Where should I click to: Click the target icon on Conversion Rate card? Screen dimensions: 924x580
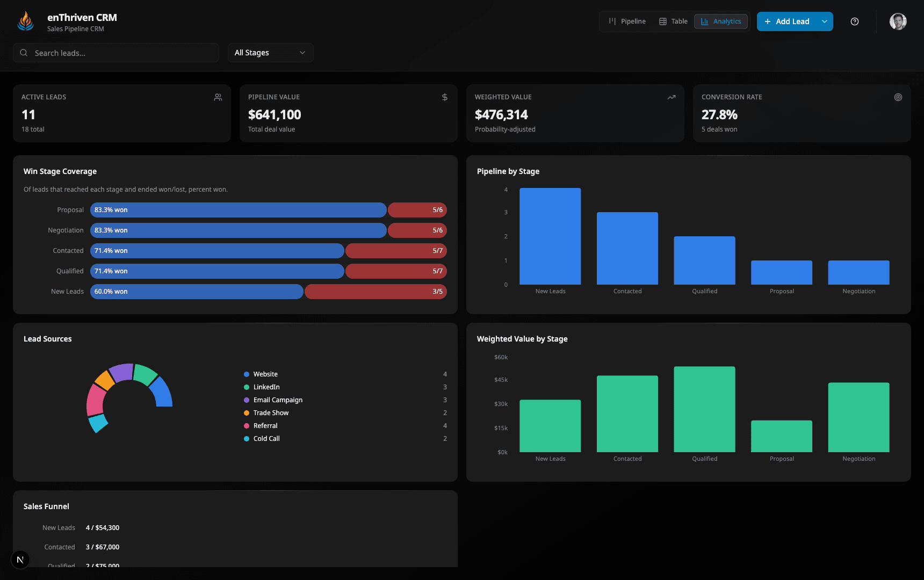[x=898, y=97]
